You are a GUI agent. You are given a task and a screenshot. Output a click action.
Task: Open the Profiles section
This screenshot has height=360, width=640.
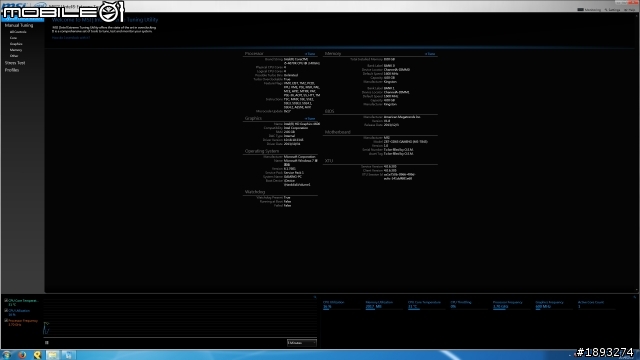pos(12,70)
